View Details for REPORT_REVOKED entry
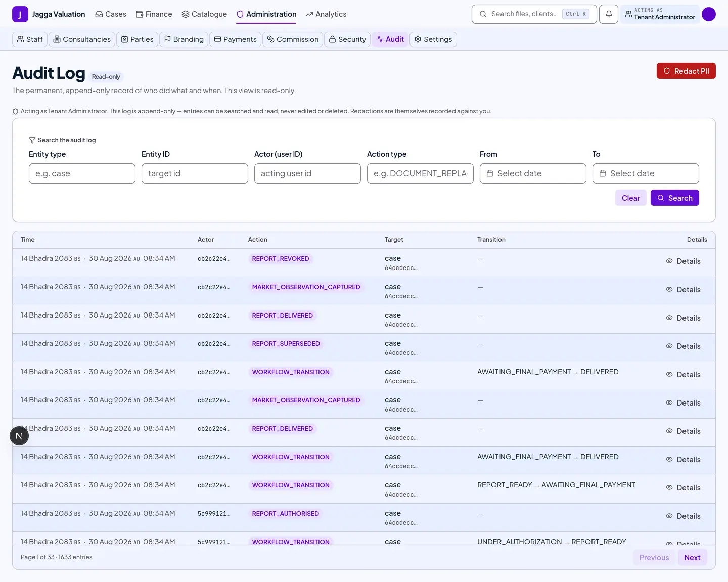728x582 pixels. point(683,261)
